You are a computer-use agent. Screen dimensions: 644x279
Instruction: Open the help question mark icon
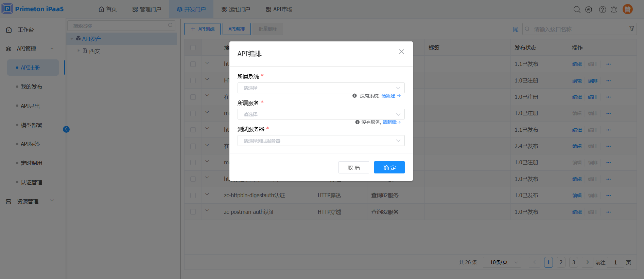pos(602,10)
